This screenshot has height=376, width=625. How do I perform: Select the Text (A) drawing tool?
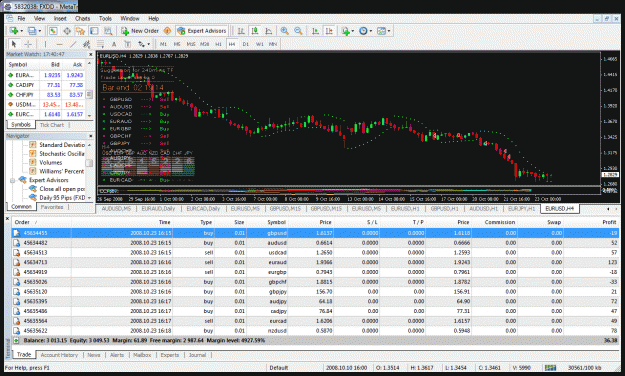click(114, 44)
